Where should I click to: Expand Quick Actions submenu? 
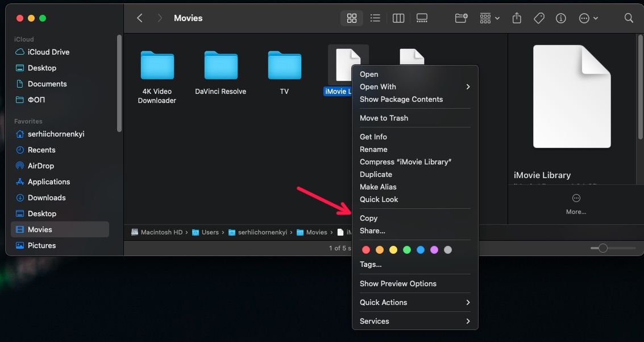pos(415,303)
